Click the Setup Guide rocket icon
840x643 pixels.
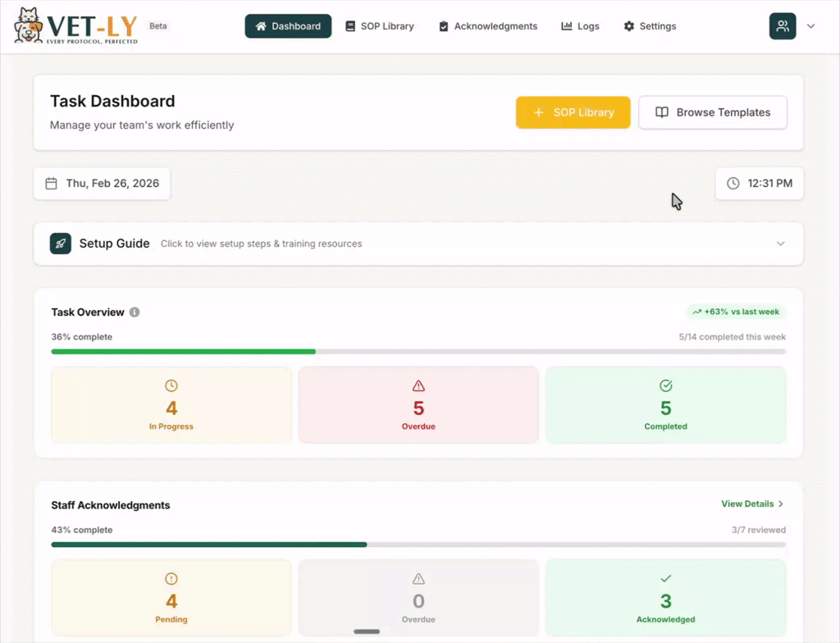pos(61,244)
